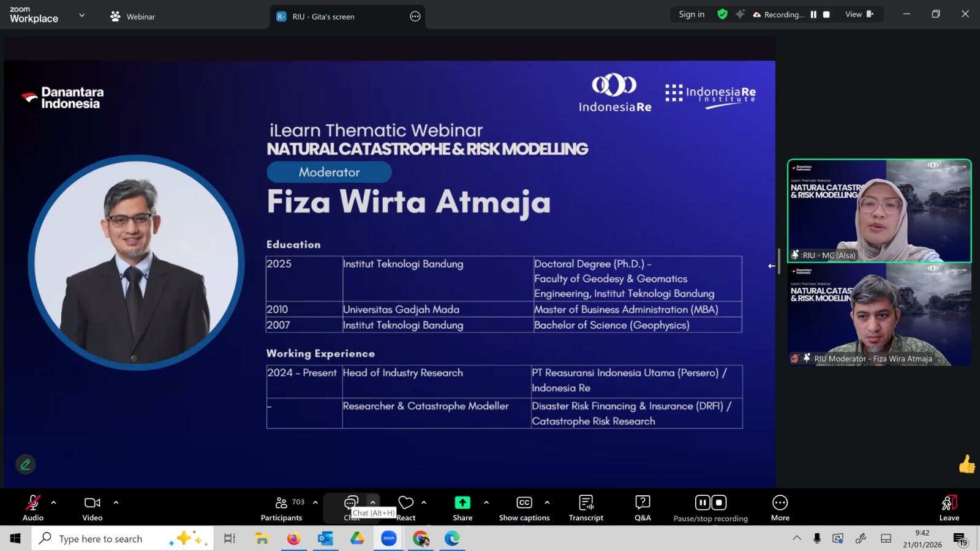The width and height of the screenshot is (980, 551).
Task: Switch to the Webinar tab
Action: 133,17
